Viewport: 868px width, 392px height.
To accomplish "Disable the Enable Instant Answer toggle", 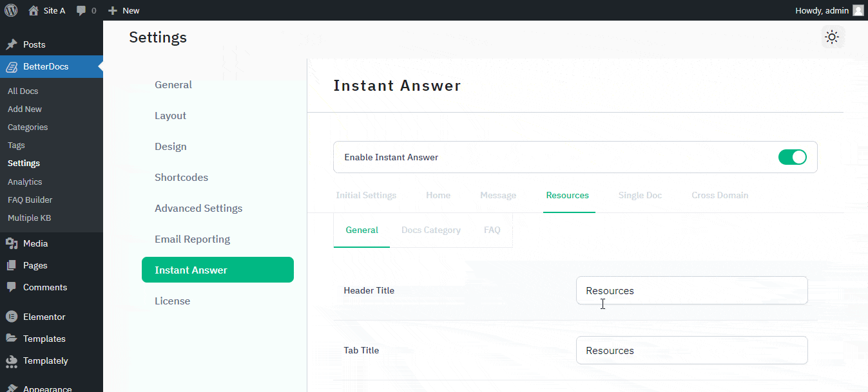I will pyautogui.click(x=792, y=156).
